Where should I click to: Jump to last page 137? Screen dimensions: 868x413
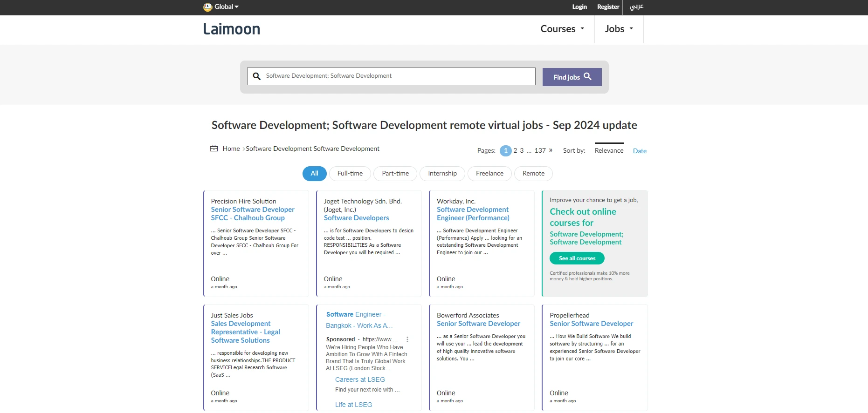coord(540,150)
